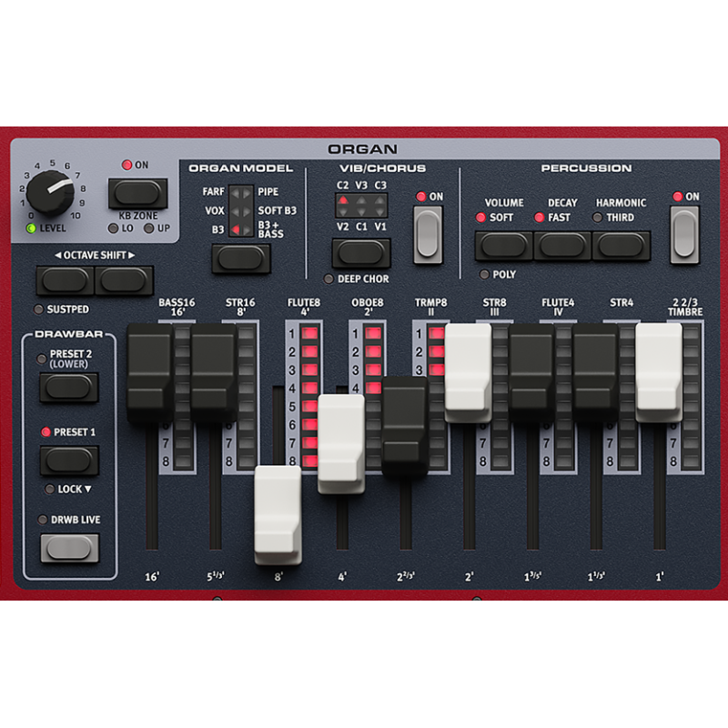Cycle the Vib/Chorus mode selector button
The height and width of the screenshot is (728, 728).
(360, 253)
